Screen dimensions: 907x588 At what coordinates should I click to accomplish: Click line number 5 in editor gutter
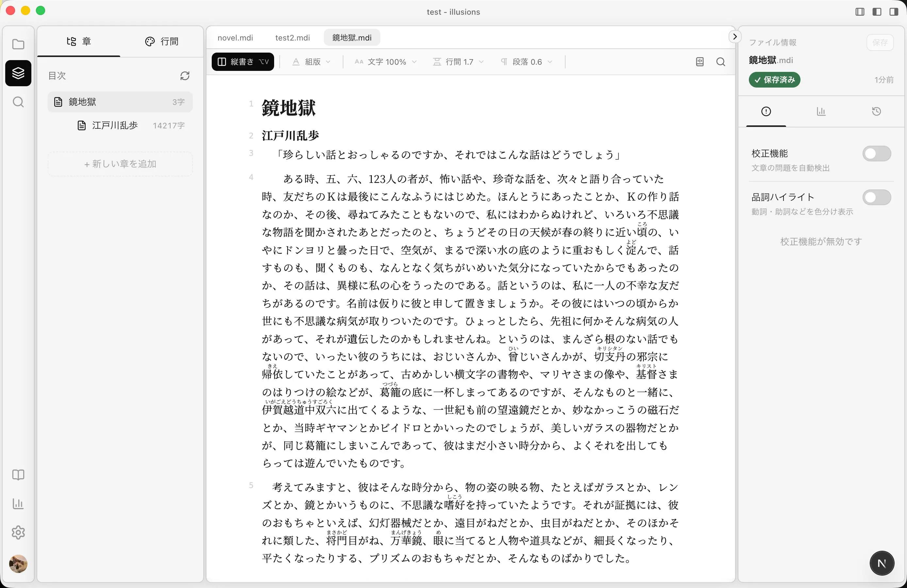coord(251,485)
